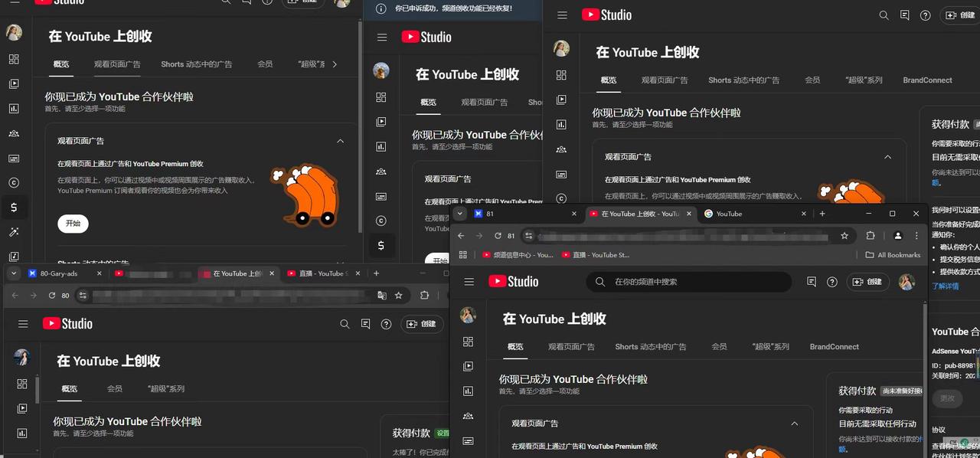Image resolution: width=980 pixels, height=458 pixels.
Task: Open Subtitles icon in top-left Studio window
Action: (x=14, y=159)
